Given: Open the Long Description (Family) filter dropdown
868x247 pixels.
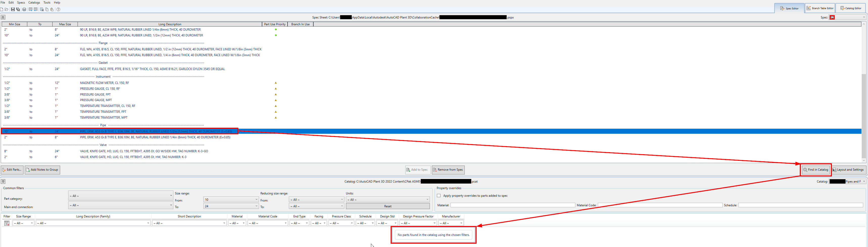Looking at the screenshot, I should [x=93, y=223].
